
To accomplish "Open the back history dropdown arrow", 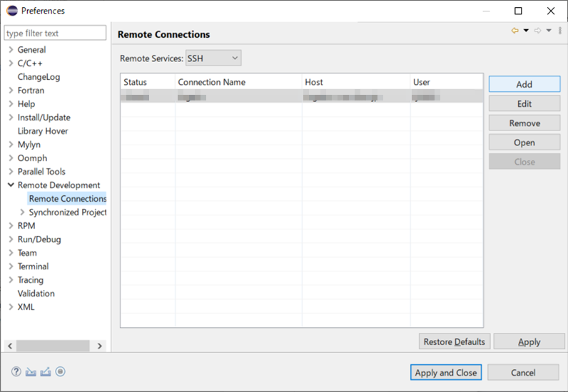I will (526, 31).
